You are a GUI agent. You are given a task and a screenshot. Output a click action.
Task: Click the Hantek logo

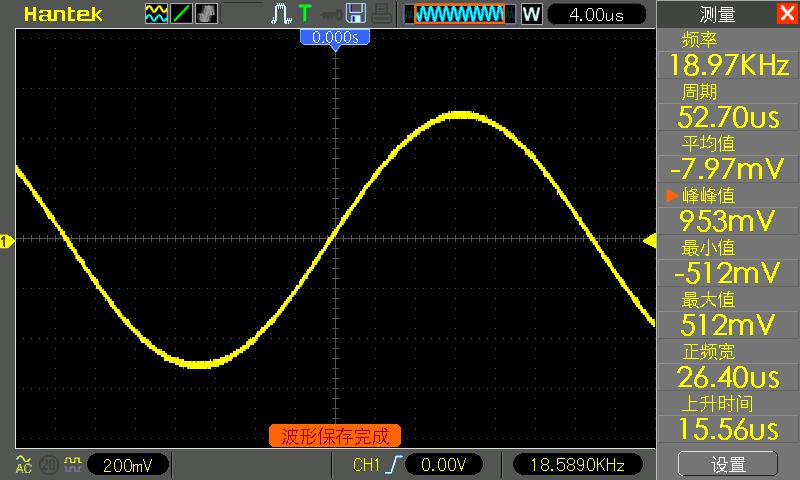pos(63,14)
